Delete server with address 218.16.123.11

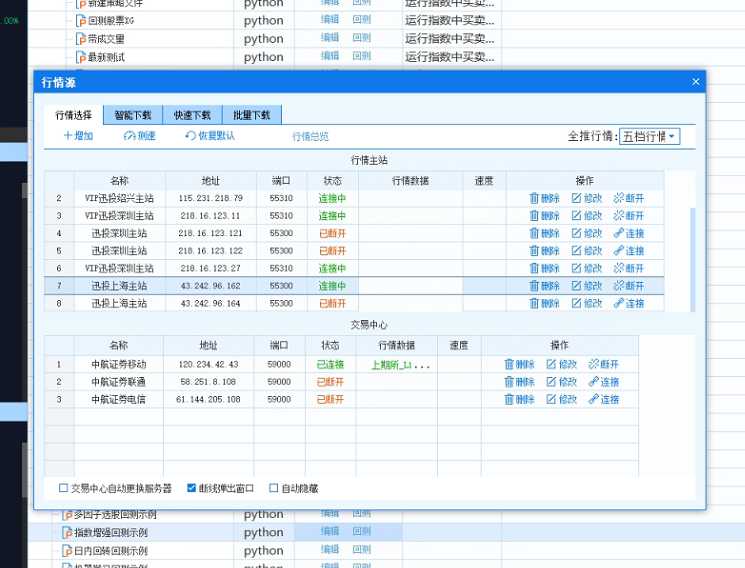[x=544, y=216]
